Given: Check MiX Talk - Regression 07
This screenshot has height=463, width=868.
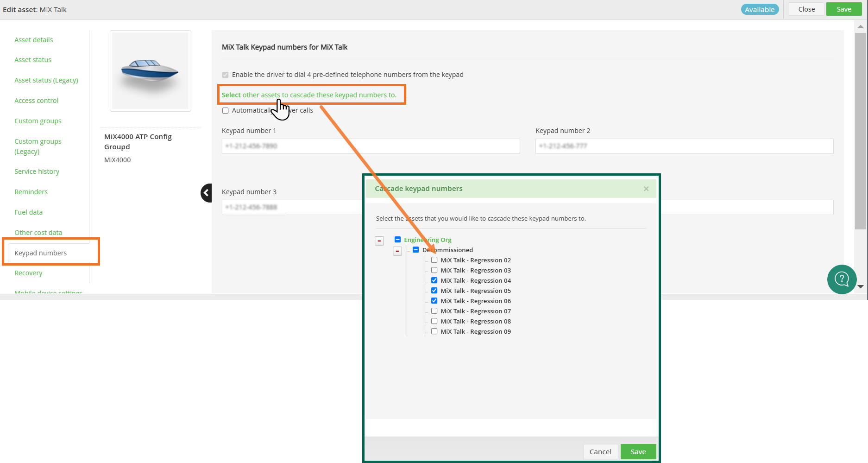Looking at the screenshot, I should pos(434,311).
